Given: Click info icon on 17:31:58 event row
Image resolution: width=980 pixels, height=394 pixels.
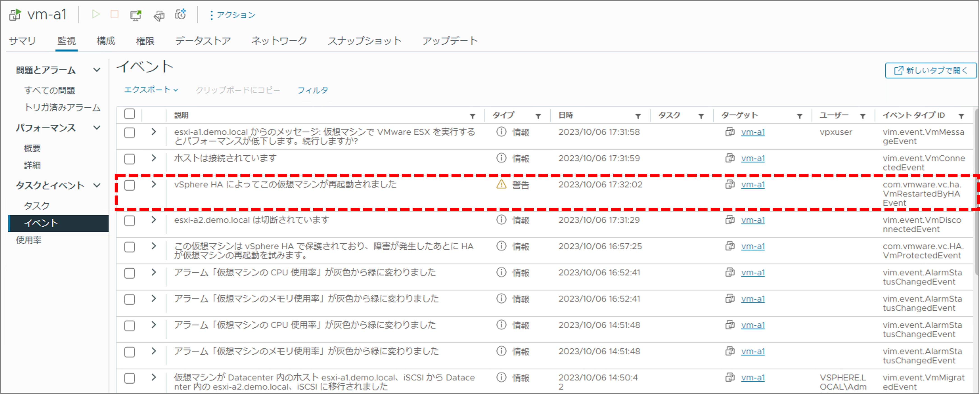Looking at the screenshot, I should [501, 132].
